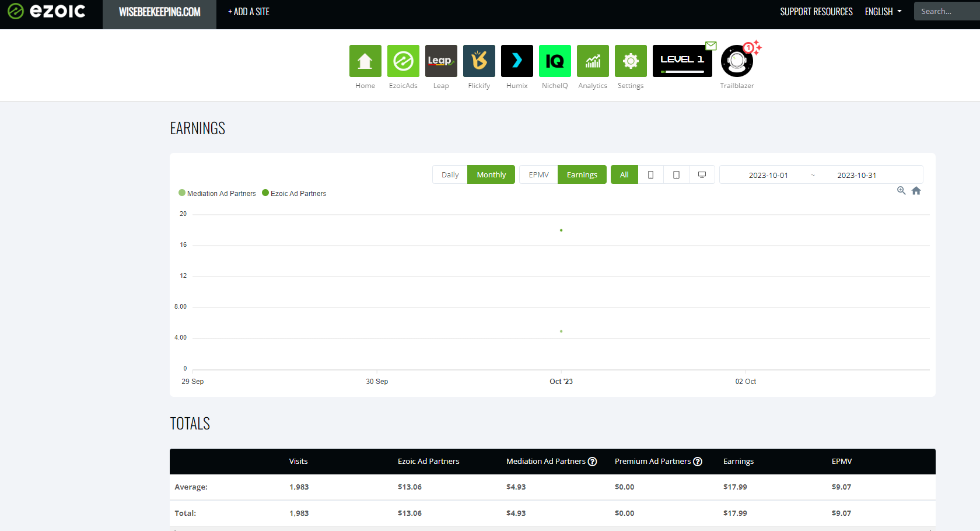Open the Analytics icon
Screen dimensions: 980x531
click(593, 61)
